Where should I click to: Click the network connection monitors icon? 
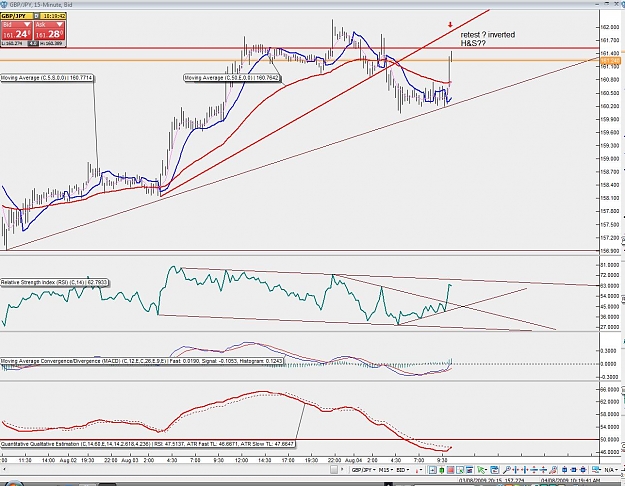[596, 470]
